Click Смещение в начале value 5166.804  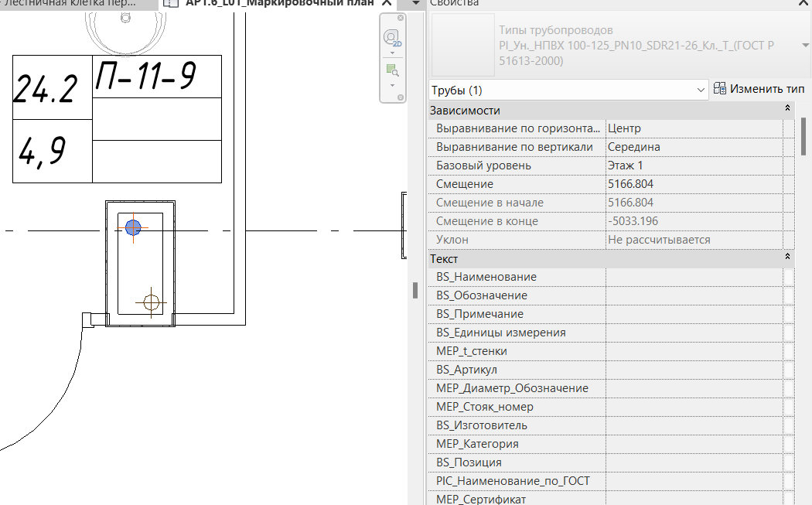pyautogui.click(x=694, y=203)
